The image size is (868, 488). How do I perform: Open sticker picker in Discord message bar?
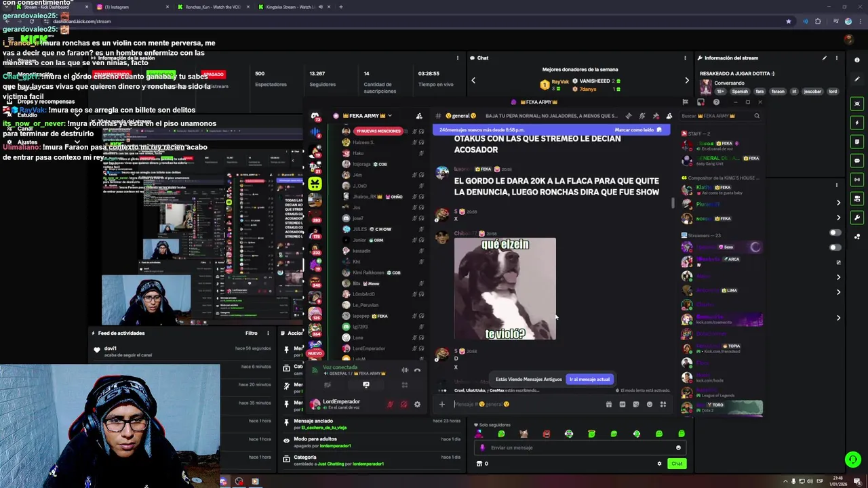[635, 405]
